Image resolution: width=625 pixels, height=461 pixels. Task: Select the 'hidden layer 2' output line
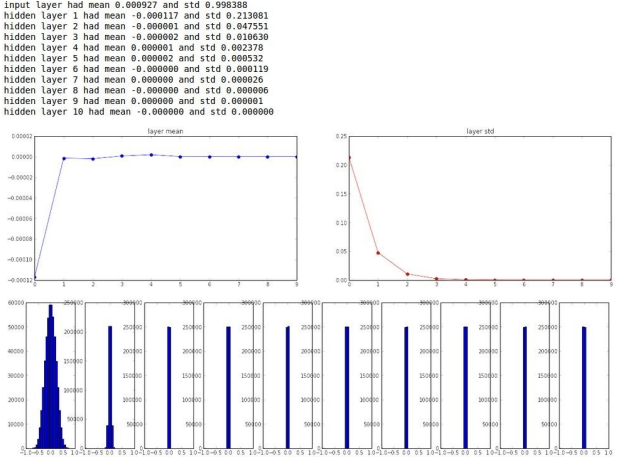click(136, 26)
